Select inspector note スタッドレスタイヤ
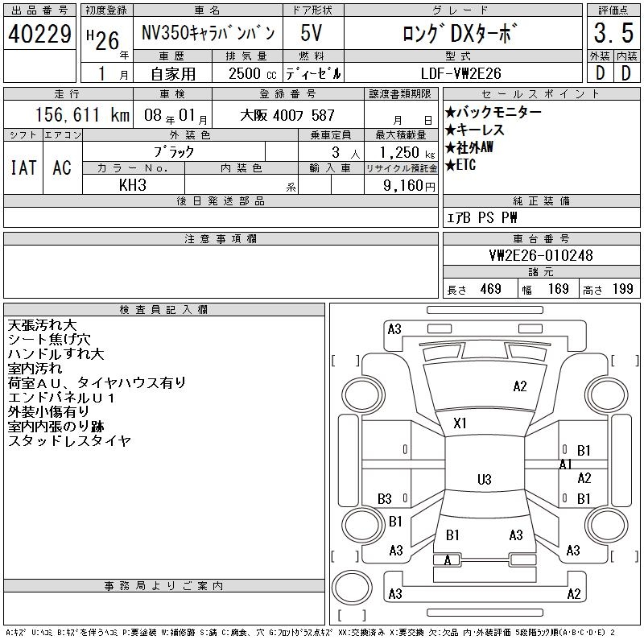644x644 pixels. pos(69,440)
